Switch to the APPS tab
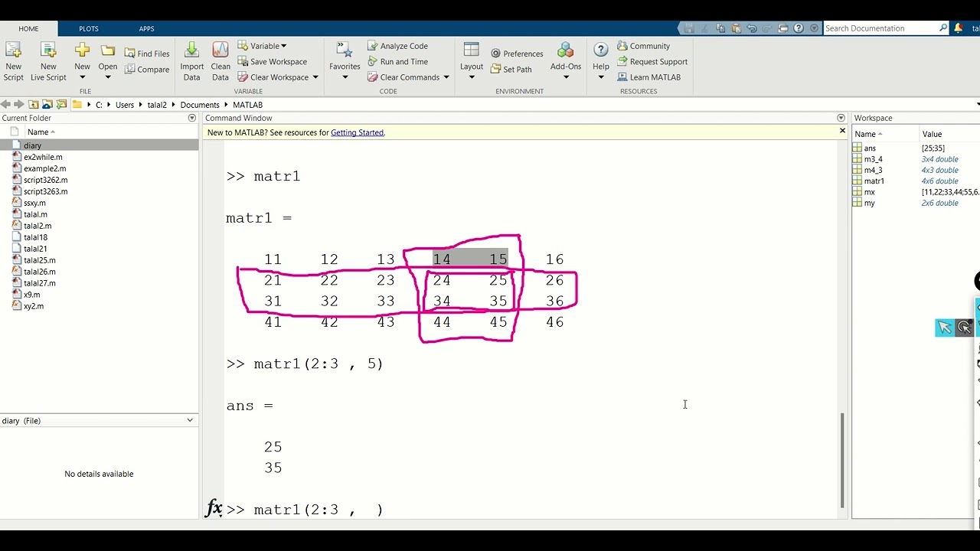 point(147,28)
